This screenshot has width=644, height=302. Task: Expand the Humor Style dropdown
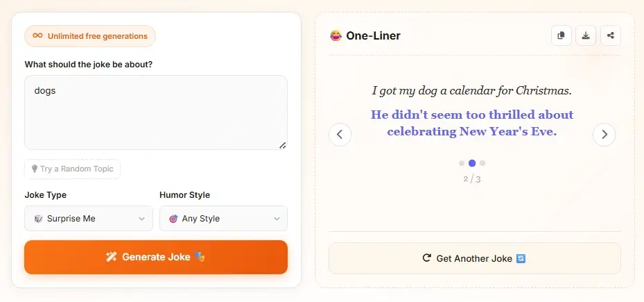(223, 219)
